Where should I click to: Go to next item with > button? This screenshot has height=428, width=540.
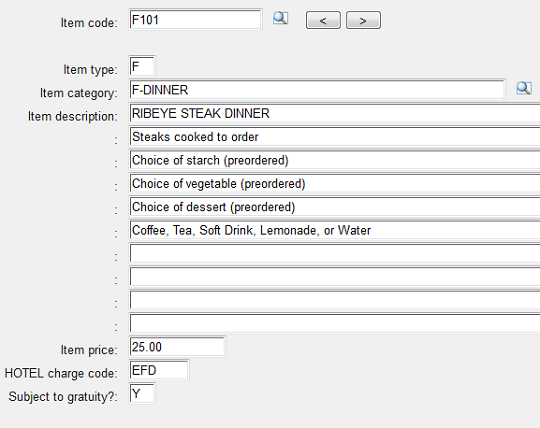(363, 20)
